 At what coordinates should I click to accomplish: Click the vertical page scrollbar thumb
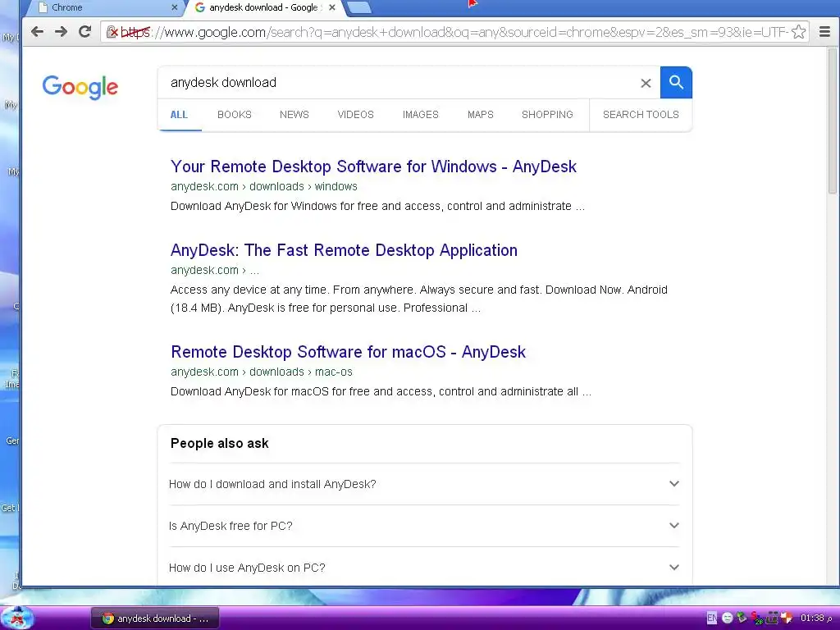pos(832,121)
